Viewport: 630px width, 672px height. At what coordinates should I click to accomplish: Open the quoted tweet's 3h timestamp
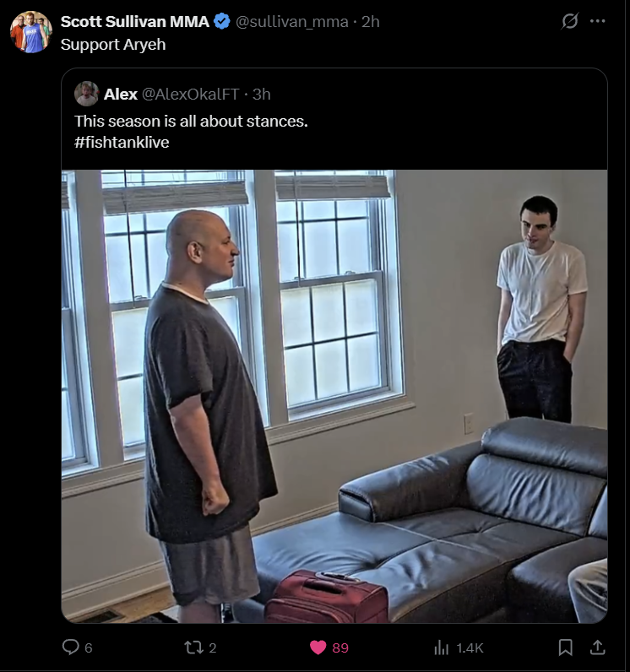(x=262, y=94)
